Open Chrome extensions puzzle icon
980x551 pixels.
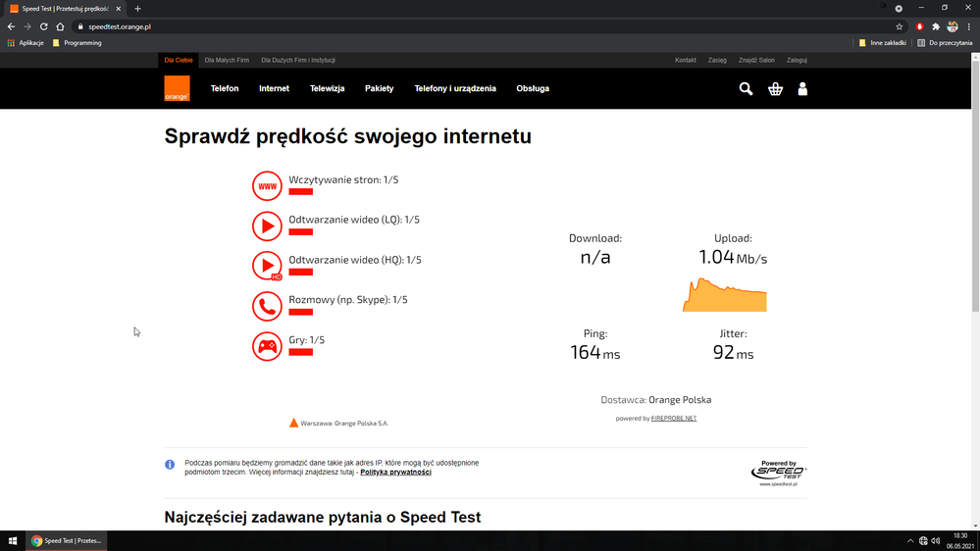[x=936, y=26]
